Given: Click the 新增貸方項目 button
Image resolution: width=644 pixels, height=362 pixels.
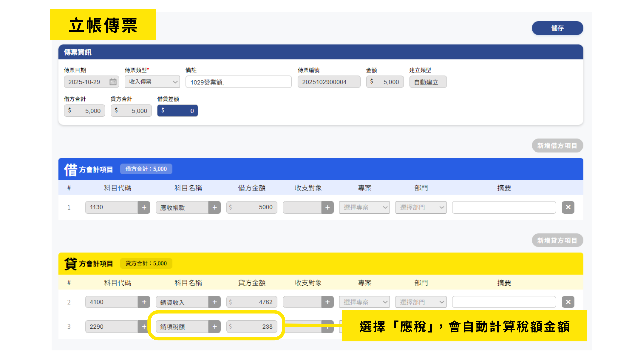Looking at the screenshot, I should [557, 240].
